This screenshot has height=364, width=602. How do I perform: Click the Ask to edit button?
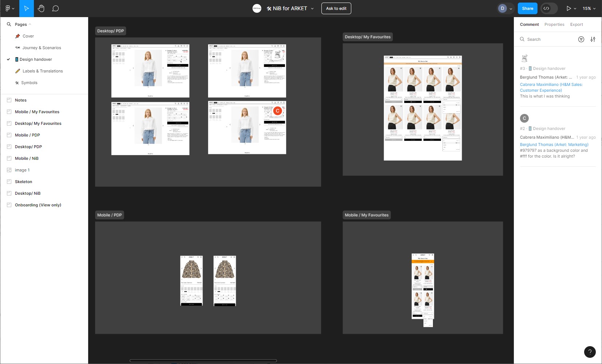tap(336, 8)
